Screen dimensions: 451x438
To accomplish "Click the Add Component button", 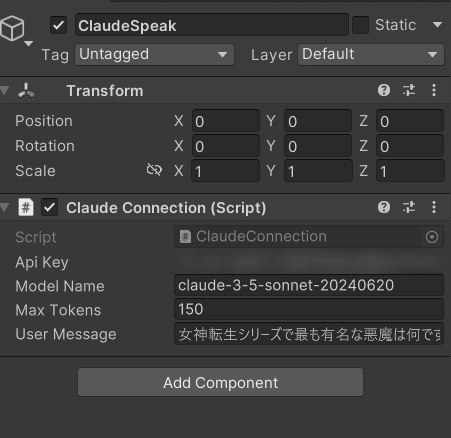I will (220, 382).
